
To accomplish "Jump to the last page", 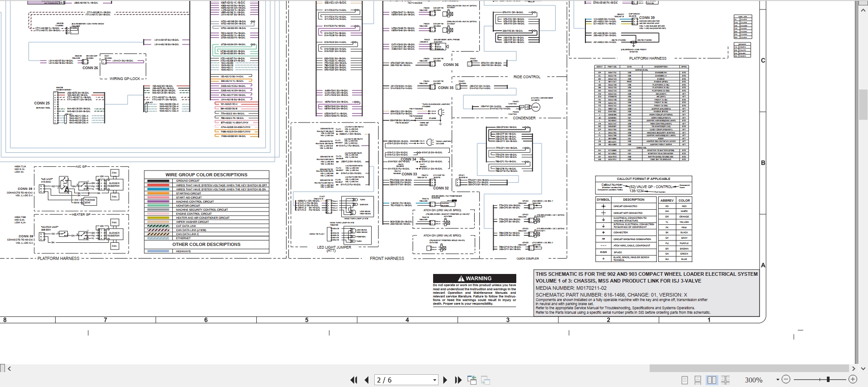I will tap(458, 380).
